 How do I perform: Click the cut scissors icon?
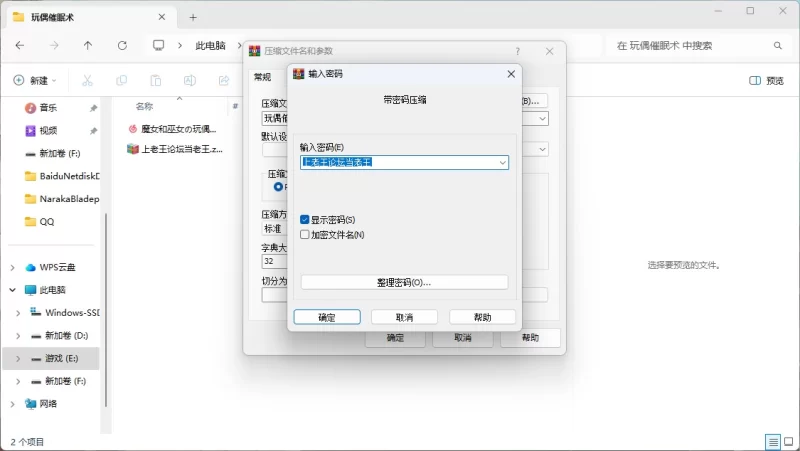pos(87,80)
